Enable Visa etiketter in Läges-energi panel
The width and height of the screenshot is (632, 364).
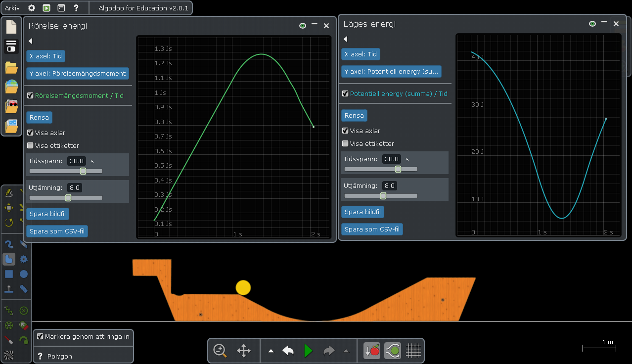pos(345,143)
